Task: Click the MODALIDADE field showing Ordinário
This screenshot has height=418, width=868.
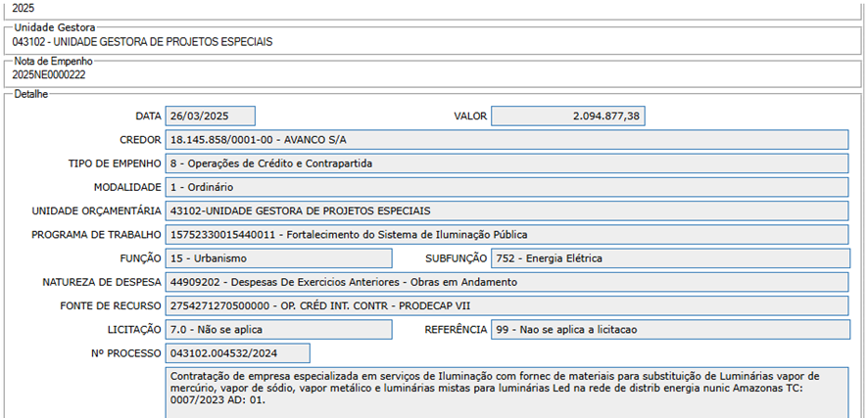Action: point(506,187)
